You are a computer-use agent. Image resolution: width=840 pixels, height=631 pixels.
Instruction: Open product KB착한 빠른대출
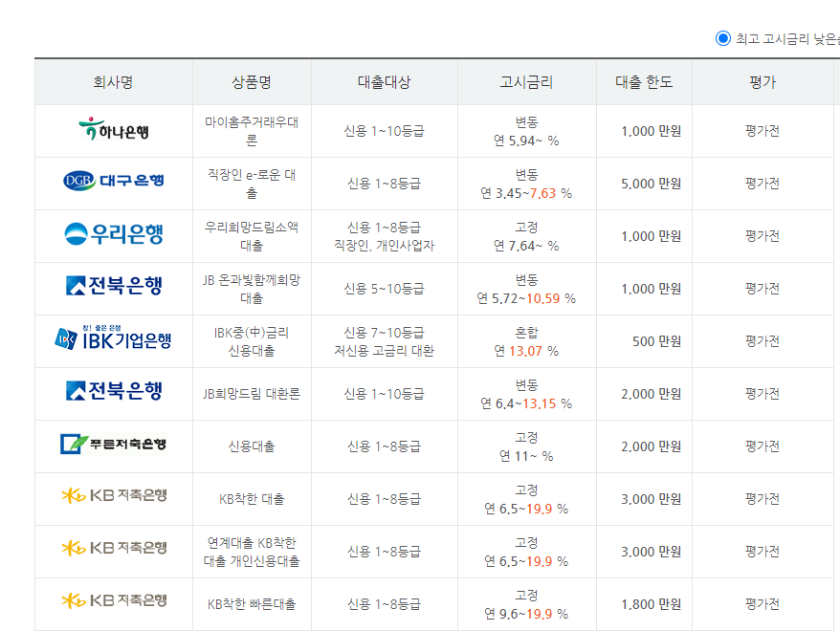click(x=252, y=604)
